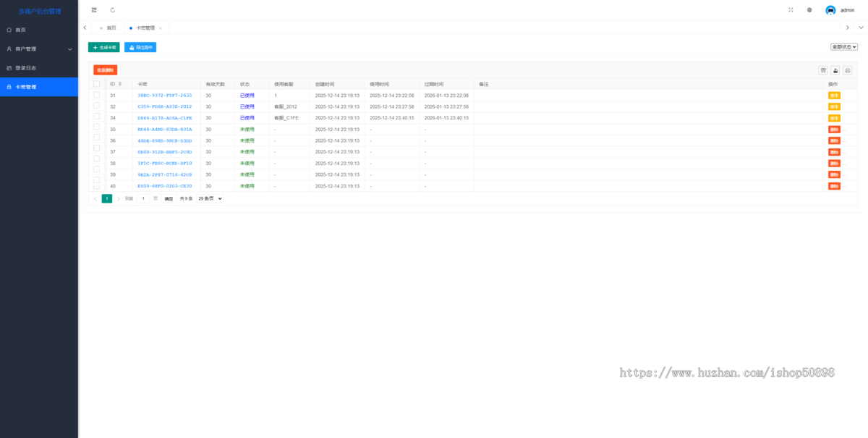Image resolution: width=868 pixels, height=438 pixels.
Task: Click the table print icon
Action: pyautogui.click(x=848, y=70)
